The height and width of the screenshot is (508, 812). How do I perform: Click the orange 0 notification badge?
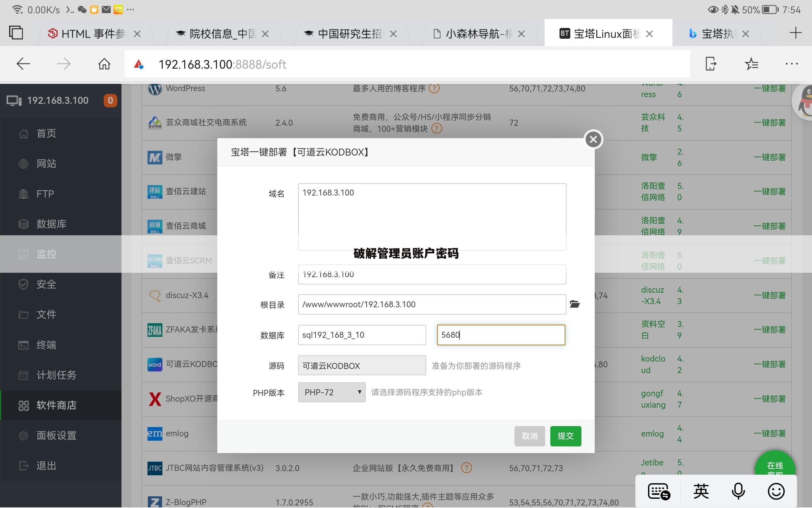pos(110,100)
